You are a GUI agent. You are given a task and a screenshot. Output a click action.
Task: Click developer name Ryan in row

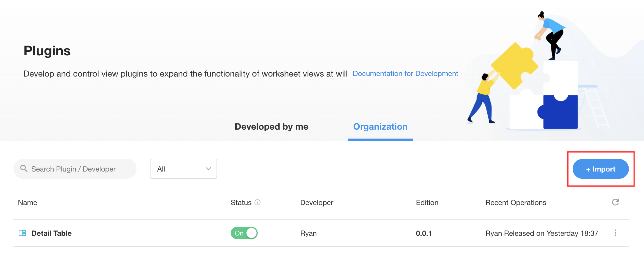click(x=308, y=233)
